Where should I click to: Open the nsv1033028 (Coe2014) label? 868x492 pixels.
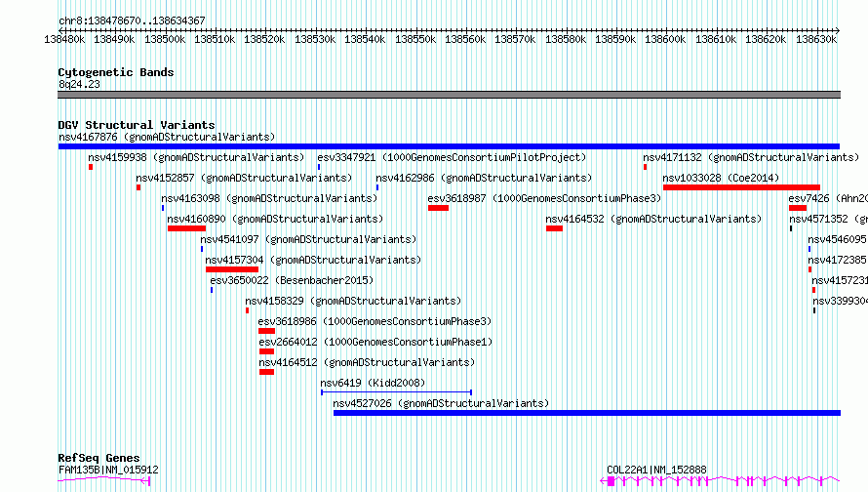[721, 178]
